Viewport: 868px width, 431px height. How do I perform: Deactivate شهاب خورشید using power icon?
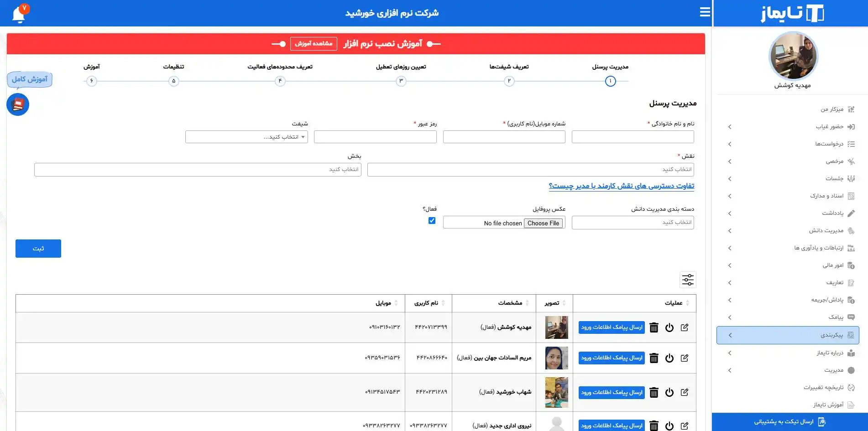click(669, 392)
